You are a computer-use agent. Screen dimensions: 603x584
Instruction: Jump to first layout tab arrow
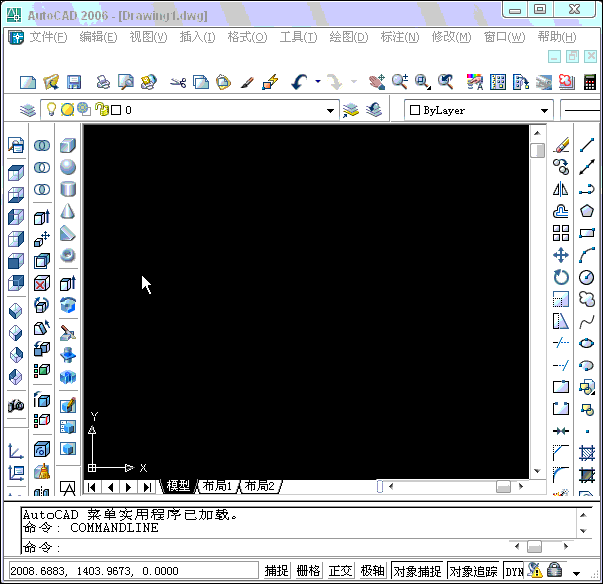click(x=92, y=487)
